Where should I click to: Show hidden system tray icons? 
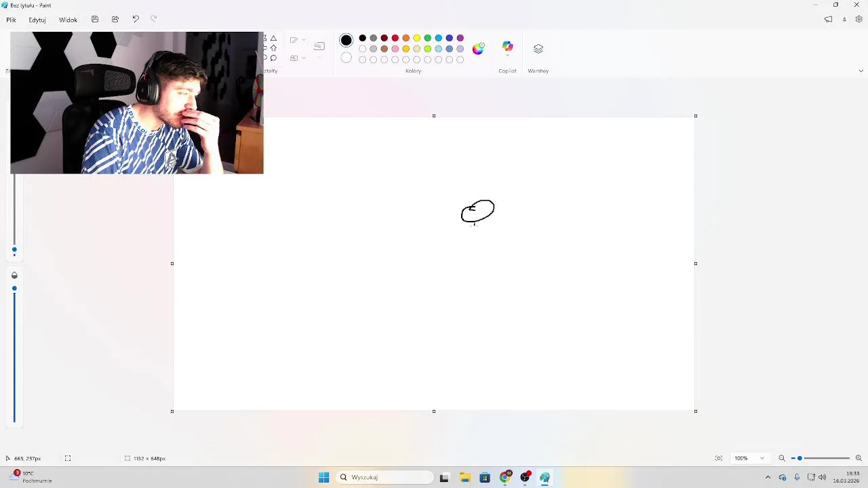pyautogui.click(x=768, y=477)
